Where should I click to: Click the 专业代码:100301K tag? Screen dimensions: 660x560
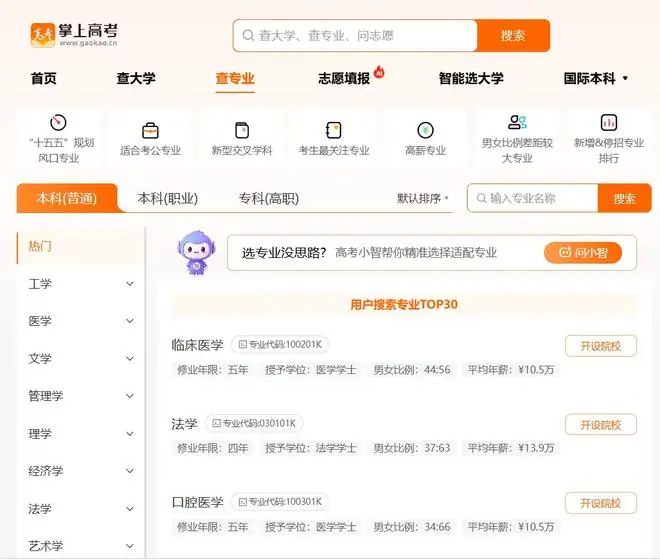(280, 502)
